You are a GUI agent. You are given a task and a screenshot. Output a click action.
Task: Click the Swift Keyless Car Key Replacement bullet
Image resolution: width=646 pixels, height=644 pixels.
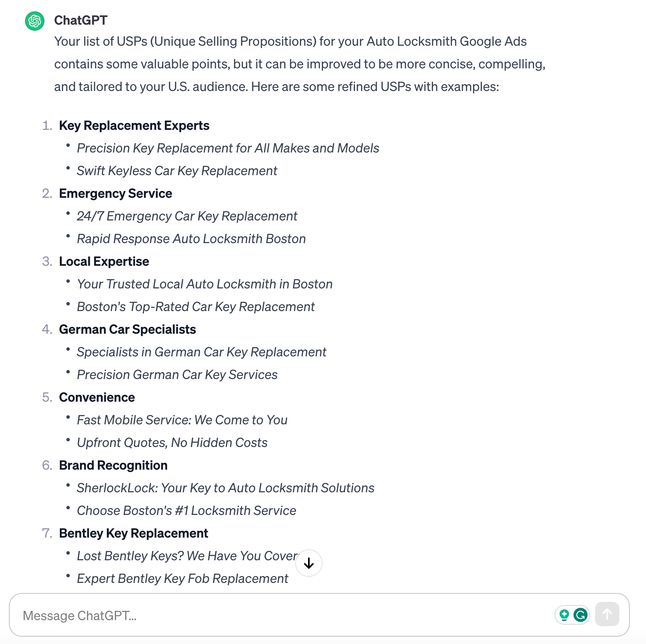click(177, 171)
